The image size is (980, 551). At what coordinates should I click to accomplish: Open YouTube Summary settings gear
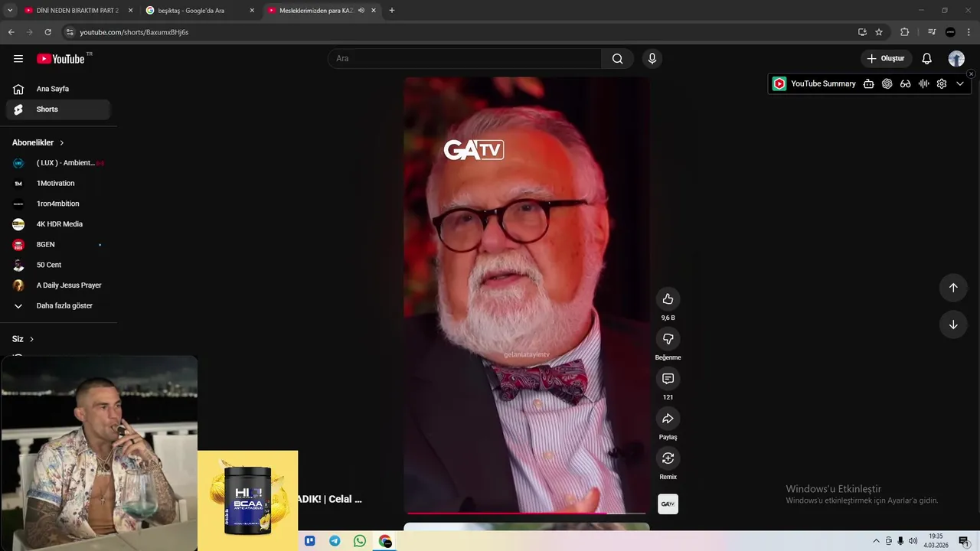pyautogui.click(x=942, y=84)
